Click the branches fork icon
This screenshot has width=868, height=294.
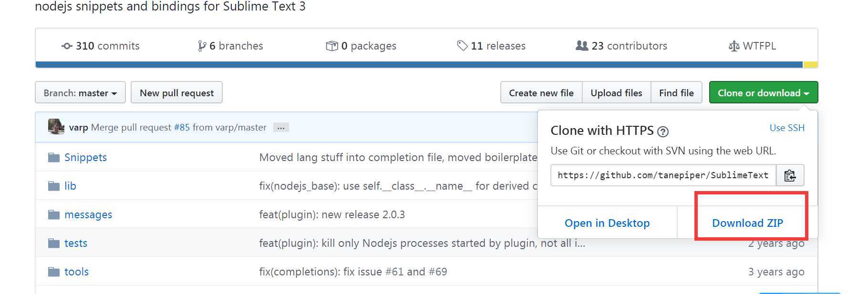tap(202, 46)
